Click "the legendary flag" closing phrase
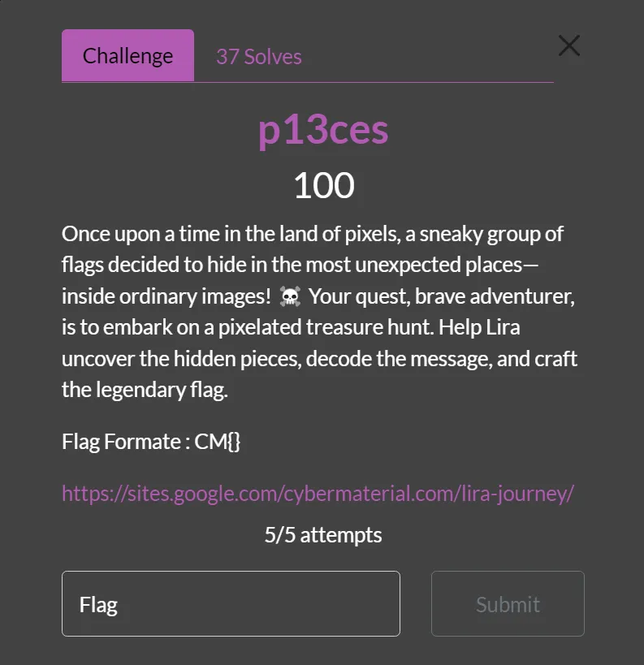 [145, 391]
